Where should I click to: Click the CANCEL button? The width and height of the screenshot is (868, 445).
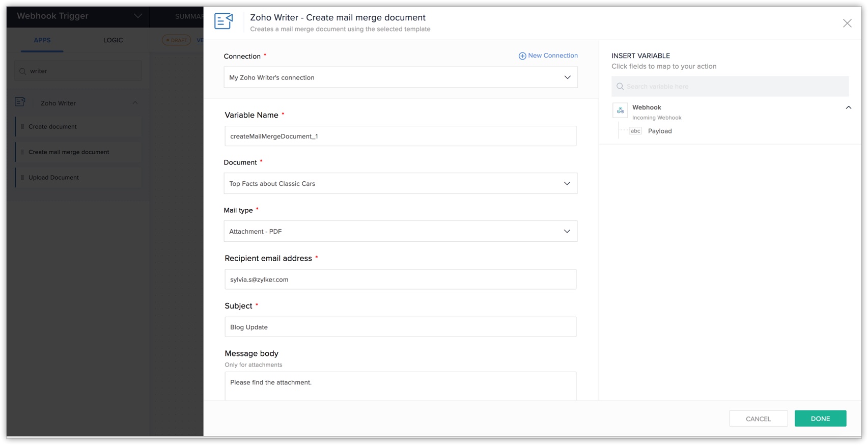point(758,419)
